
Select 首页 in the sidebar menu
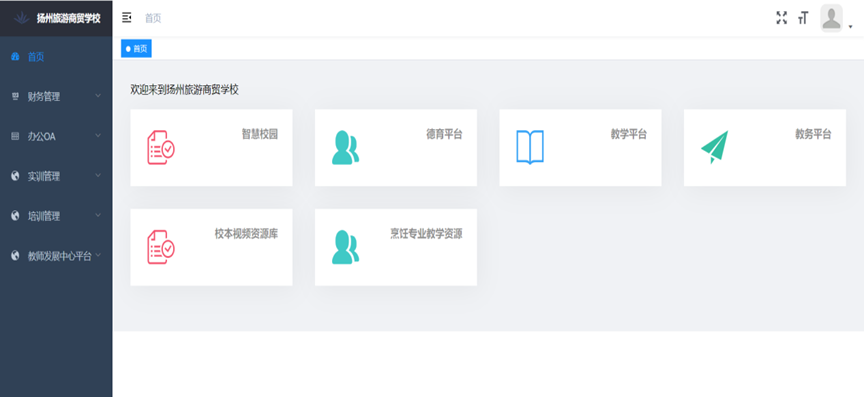pos(56,57)
